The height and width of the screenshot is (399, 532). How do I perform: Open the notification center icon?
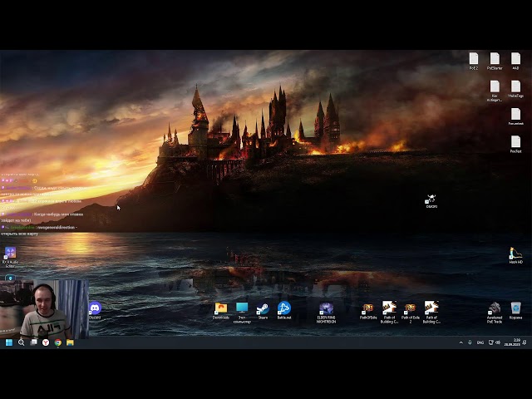pyautogui.click(x=525, y=342)
